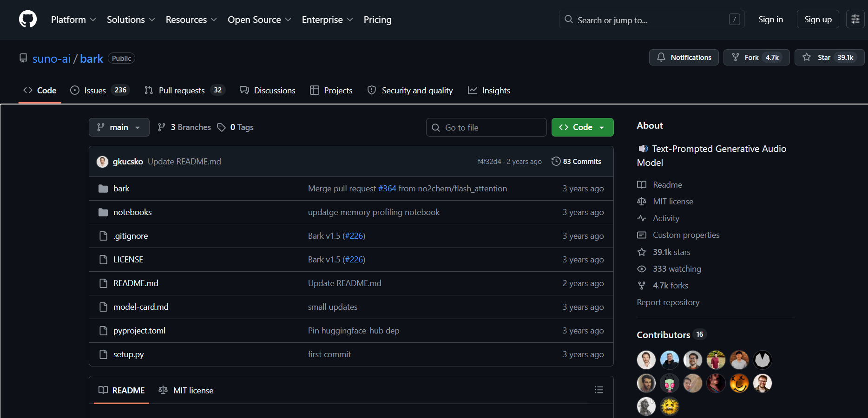
Task: Select the MIT license tab in file viewer
Action: [186, 391]
